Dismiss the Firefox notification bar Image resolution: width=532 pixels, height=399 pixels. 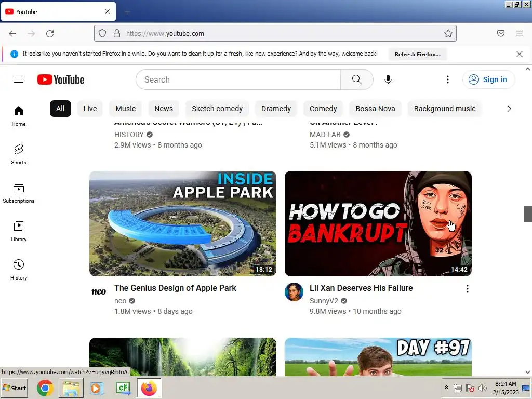(519, 54)
